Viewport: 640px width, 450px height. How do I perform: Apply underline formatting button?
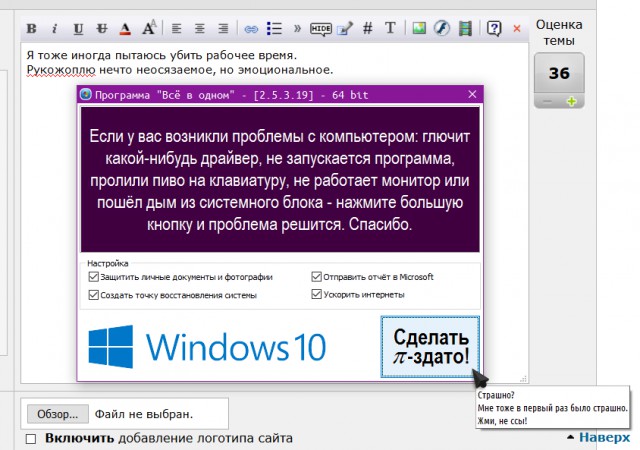(78, 29)
